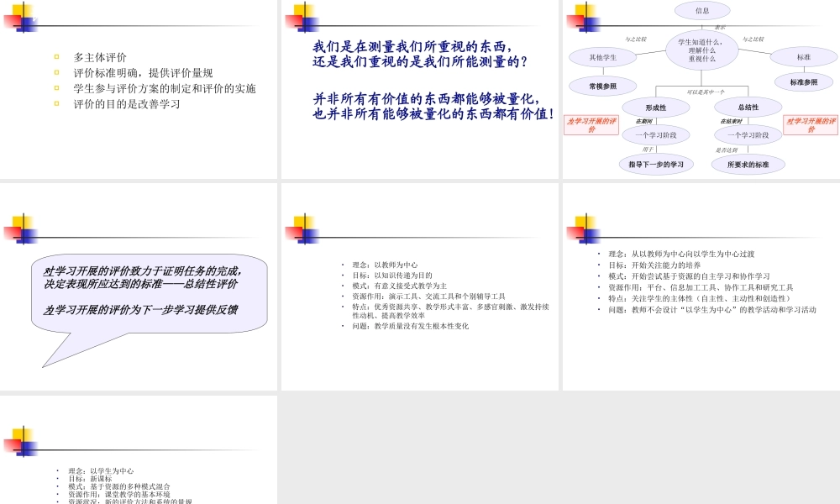This screenshot has height=504, width=840.
Task: Click the 指导下一步的学习 node
Action: pos(655,165)
